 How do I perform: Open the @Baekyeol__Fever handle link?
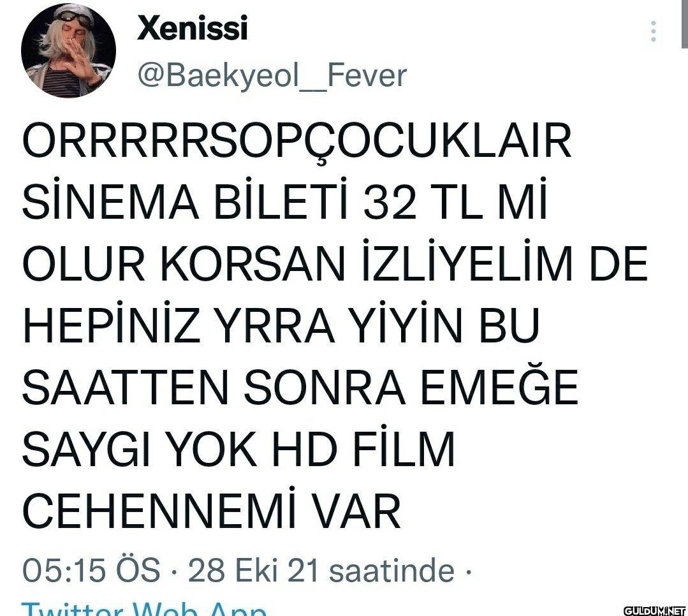[x=272, y=75]
